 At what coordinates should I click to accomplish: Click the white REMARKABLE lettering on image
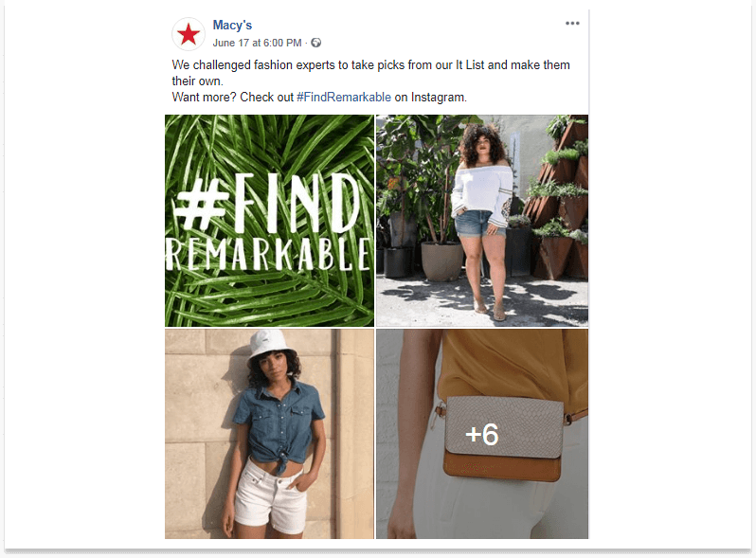tap(268, 254)
